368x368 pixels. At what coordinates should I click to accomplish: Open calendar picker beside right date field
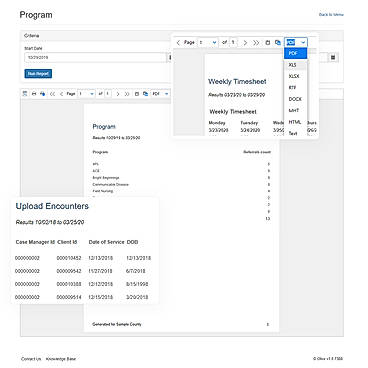[333, 57]
